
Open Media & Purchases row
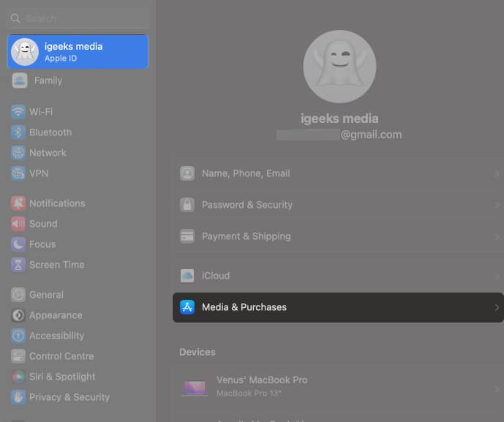338,307
